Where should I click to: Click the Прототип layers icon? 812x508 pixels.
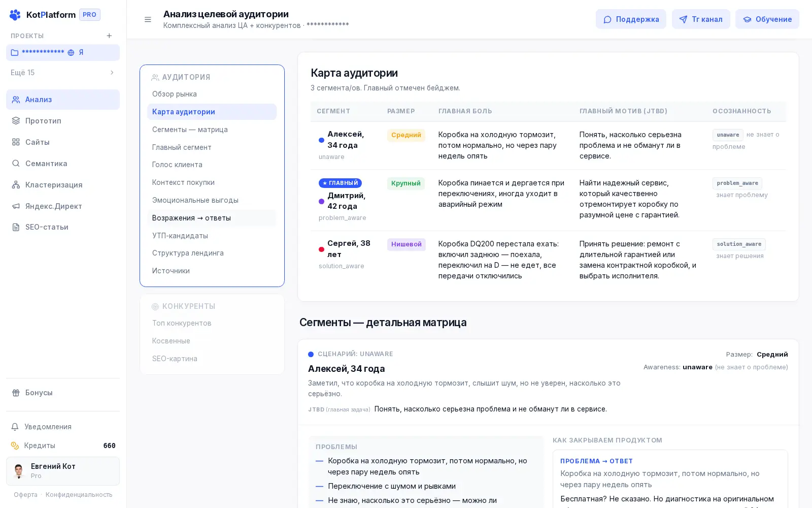(16, 121)
